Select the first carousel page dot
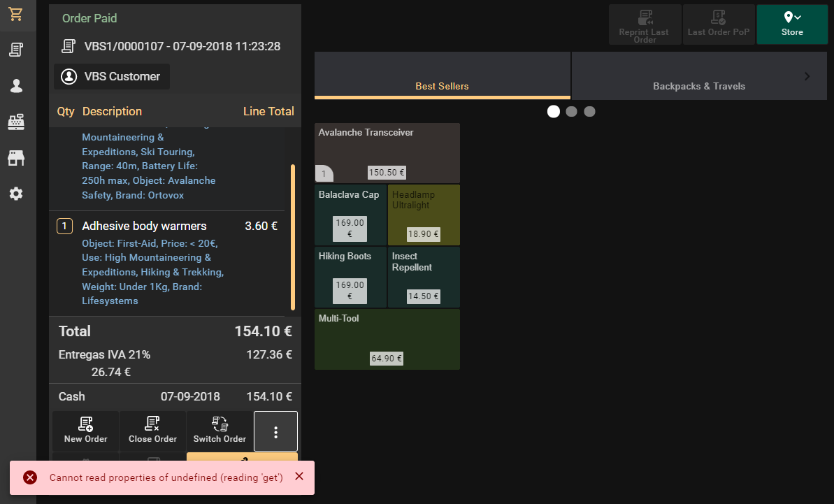The height and width of the screenshot is (504, 834). [x=554, y=112]
